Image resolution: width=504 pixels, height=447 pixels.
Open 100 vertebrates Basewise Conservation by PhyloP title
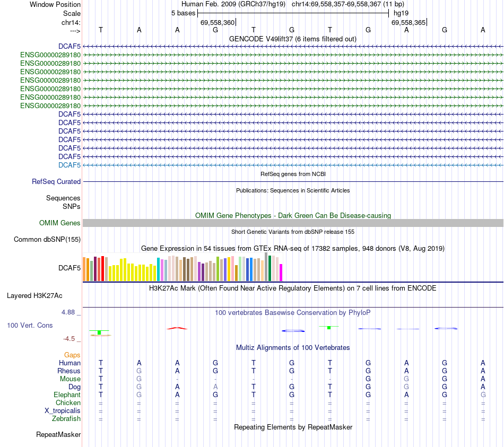pos(293,313)
